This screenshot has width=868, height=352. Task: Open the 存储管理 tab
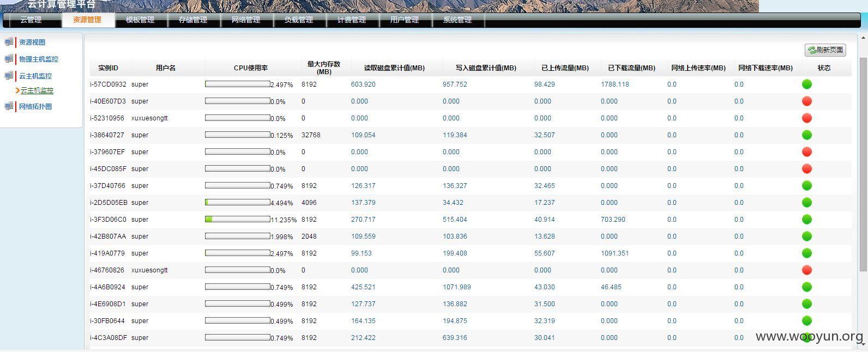(193, 20)
